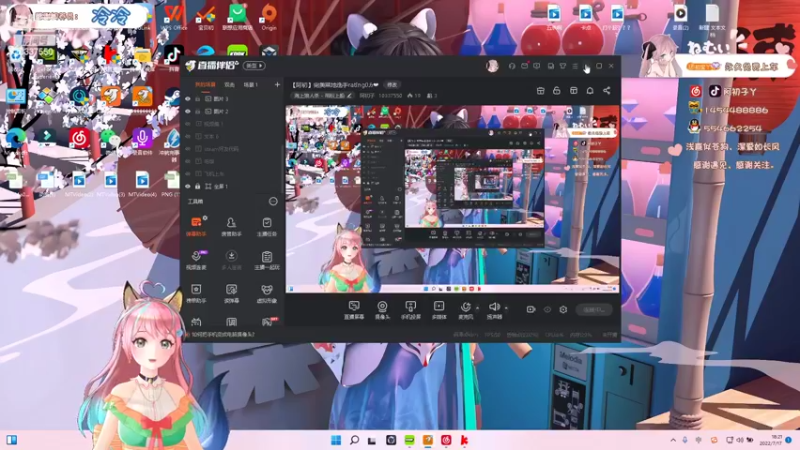The width and height of the screenshot is (800, 450).
Task: Toggle visibility eye of 文本 6 layer
Action: click(x=188, y=136)
